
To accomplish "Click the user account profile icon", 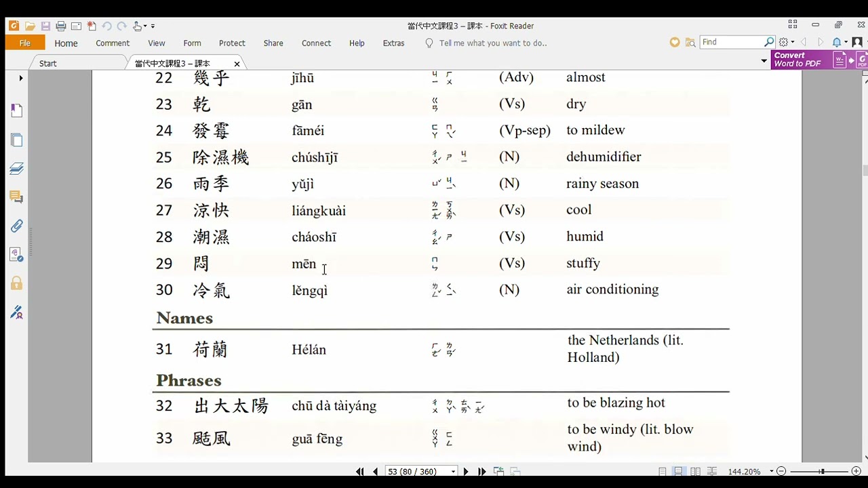I will point(857,42).
